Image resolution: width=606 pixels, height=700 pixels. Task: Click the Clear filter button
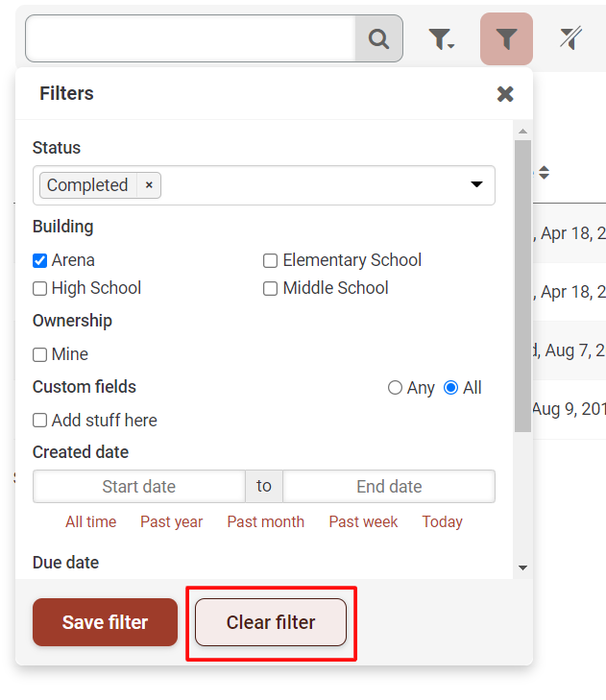(x=271, y=622)
